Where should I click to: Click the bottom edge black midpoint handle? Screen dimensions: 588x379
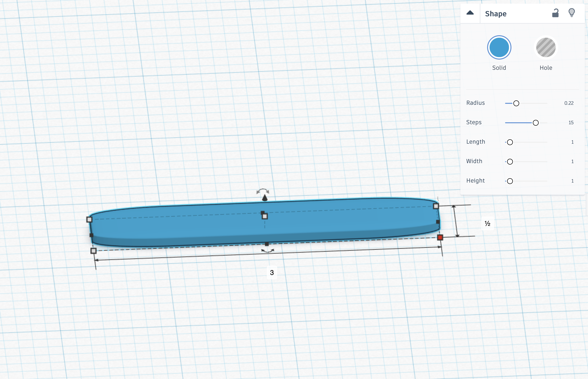click(x=267, y=244)
